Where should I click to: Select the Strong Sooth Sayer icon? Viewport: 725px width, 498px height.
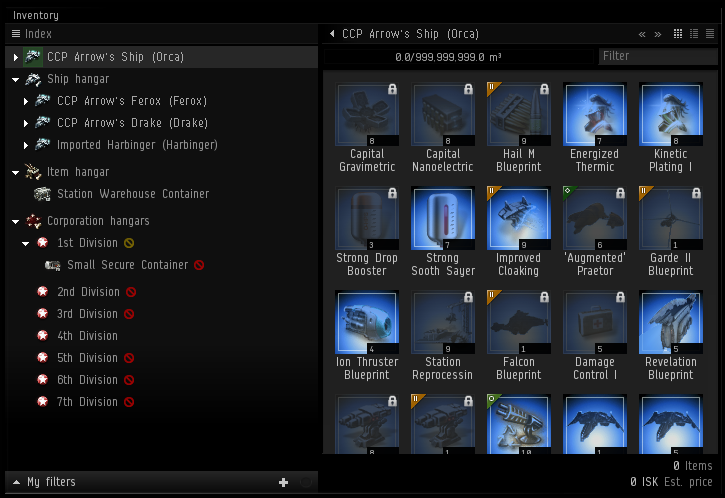[x=443, y=218]
